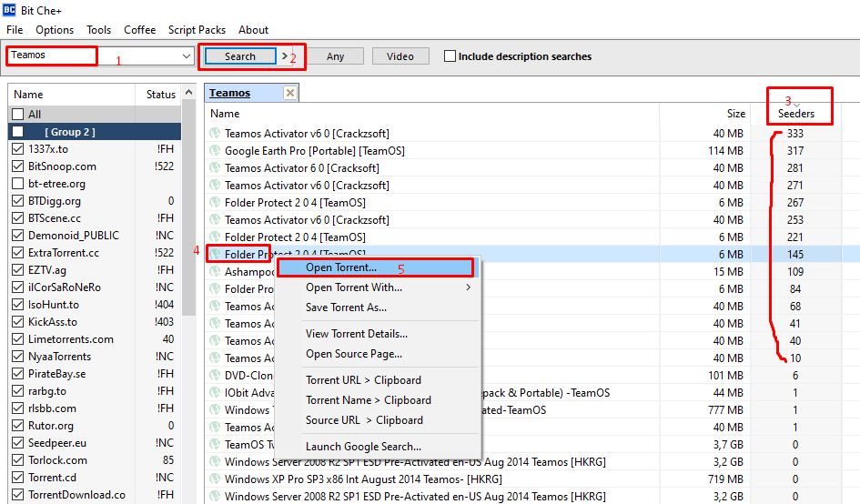860x504 pixels.
Task: Select the Seedpeer.eu site row
Action: point(95,442)
